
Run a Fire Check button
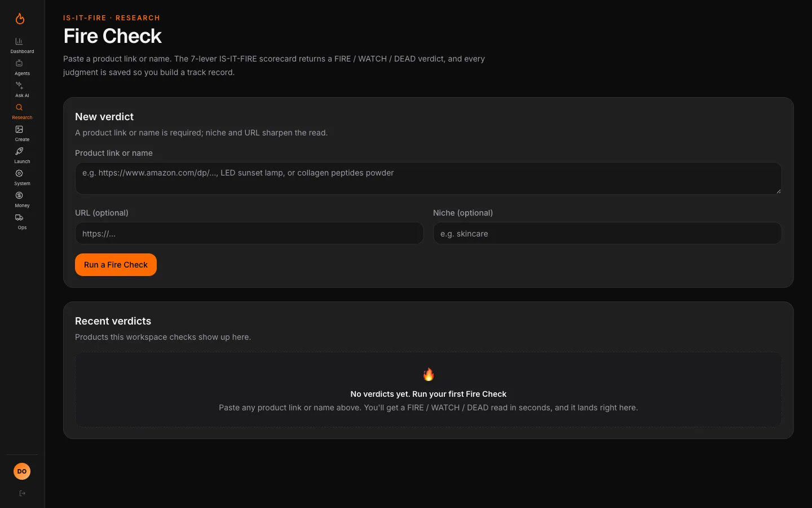pos(116,265)
